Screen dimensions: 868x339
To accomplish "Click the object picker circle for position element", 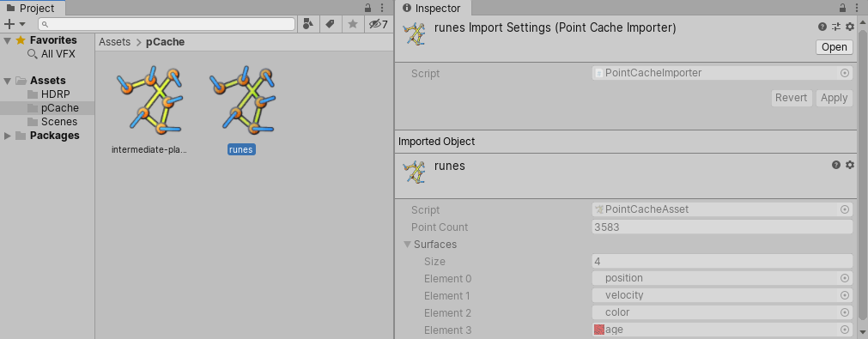I will pos(845,278).
